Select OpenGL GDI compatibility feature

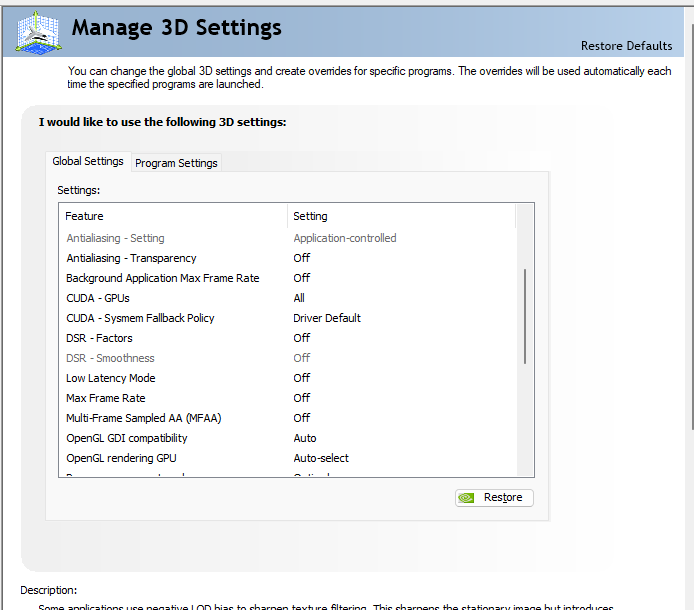[127, 438]
